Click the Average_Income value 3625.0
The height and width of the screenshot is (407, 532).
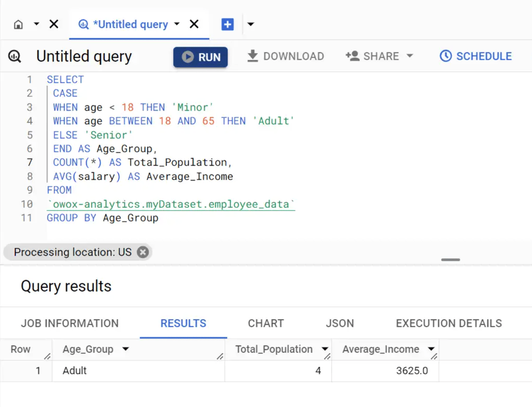point(412,370)
